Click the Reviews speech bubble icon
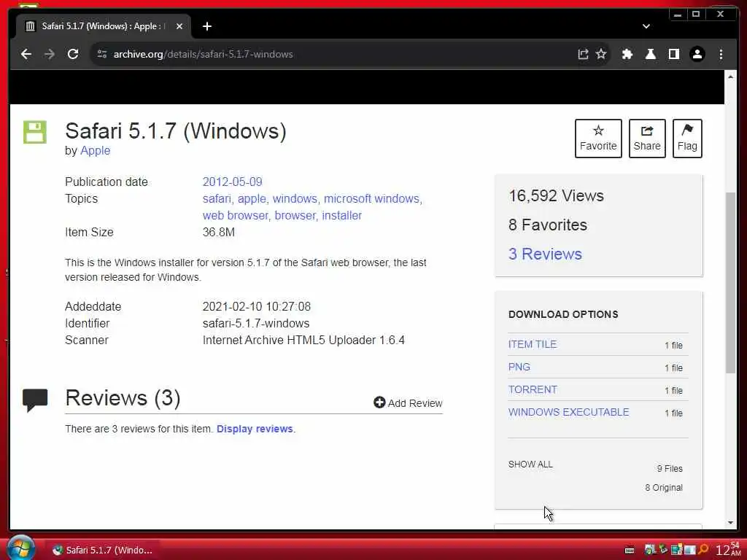The height and width of the screenshot is (560, 747). click(35, 400)
